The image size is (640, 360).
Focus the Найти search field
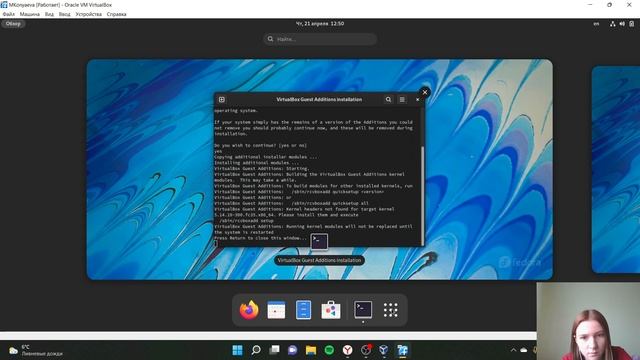[x=320, y=39]
